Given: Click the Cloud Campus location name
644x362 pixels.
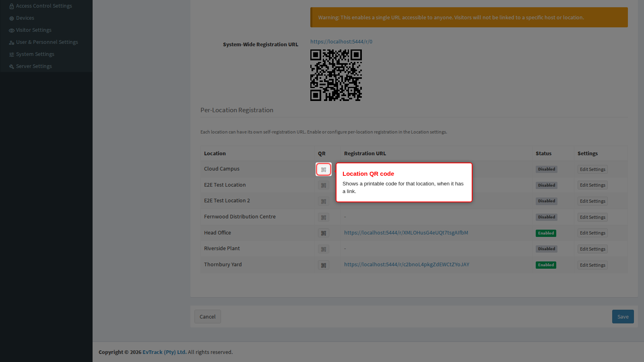Looking at the screenshot, I should tap(222, 169).
